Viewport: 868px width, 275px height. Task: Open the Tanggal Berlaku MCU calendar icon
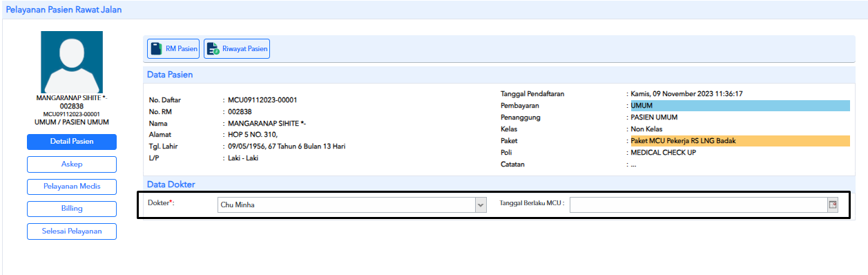pyautogui.click(x=833, y=205)
